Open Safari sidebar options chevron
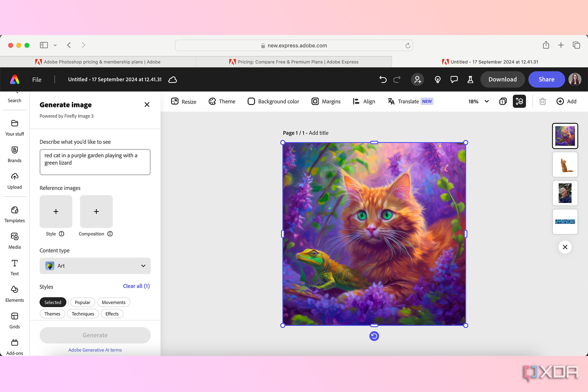588x392 pixels. pos(55,45)
